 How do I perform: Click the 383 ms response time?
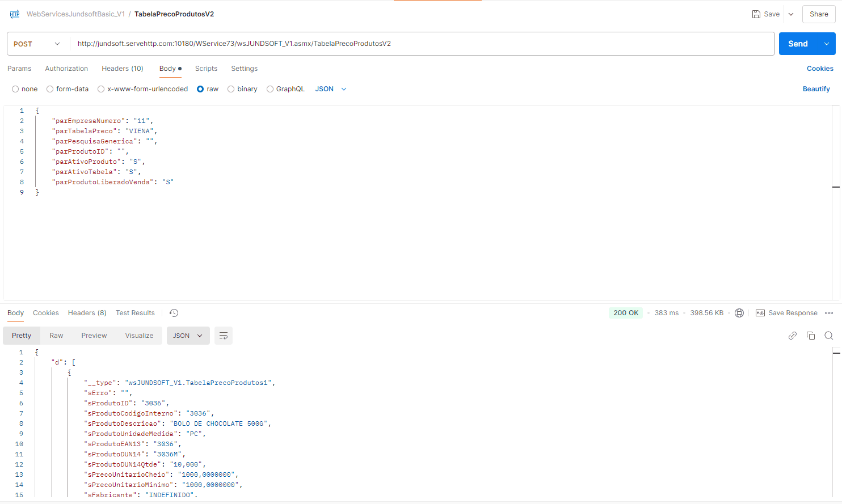[667, 313]
